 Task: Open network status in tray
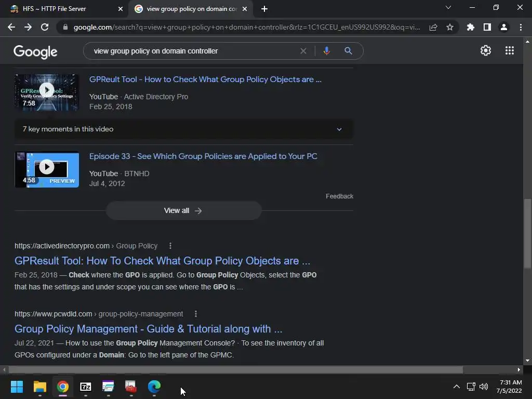(x=471, y=387)
